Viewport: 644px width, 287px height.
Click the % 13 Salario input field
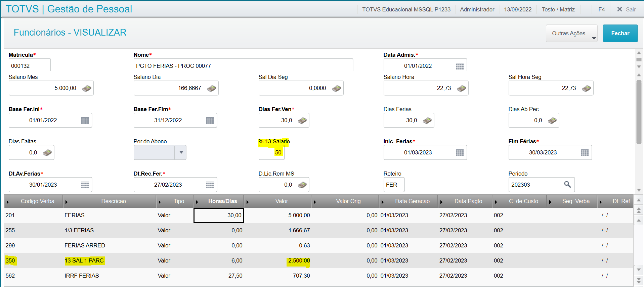pyautogui.click(x=271, y=152)
